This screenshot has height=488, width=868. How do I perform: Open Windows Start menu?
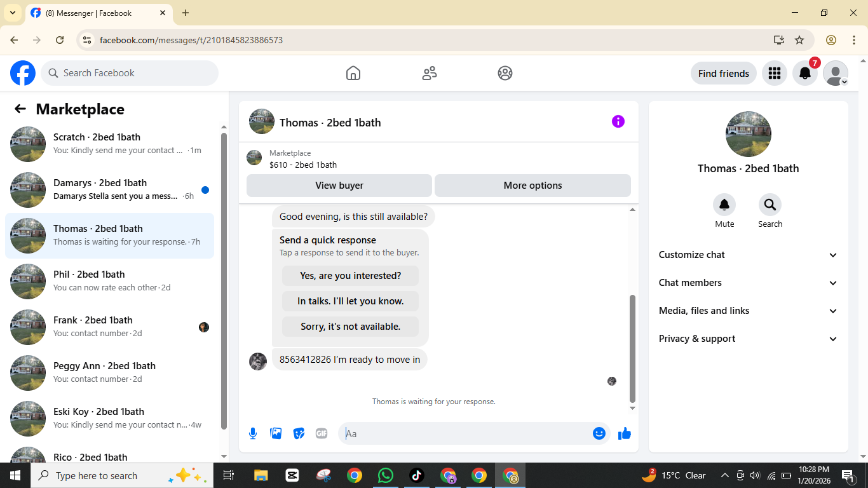point(15,475)
